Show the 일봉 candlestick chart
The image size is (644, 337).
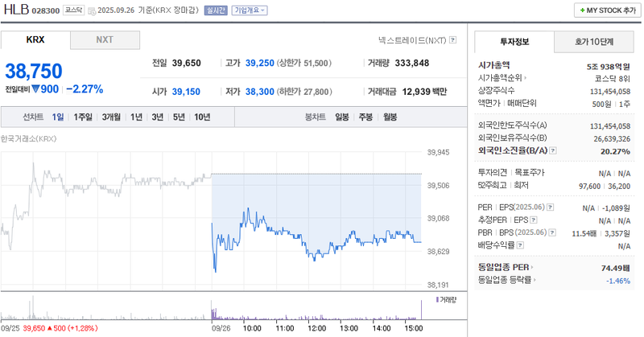[x=342, y=117]
